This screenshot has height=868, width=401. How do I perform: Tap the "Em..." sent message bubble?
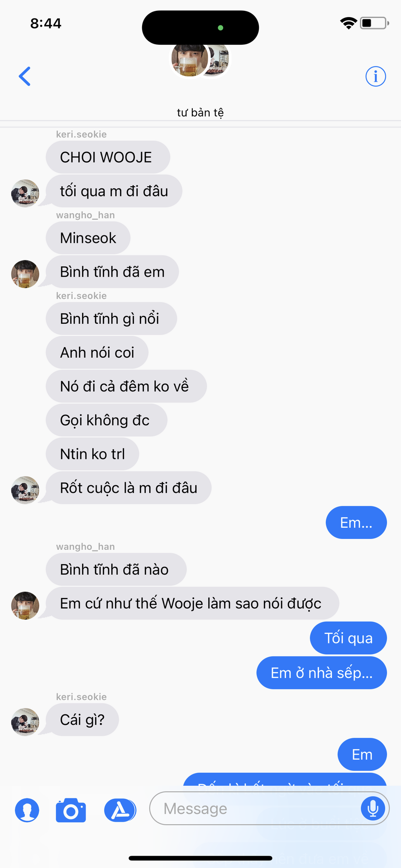(x=356, y=523)
